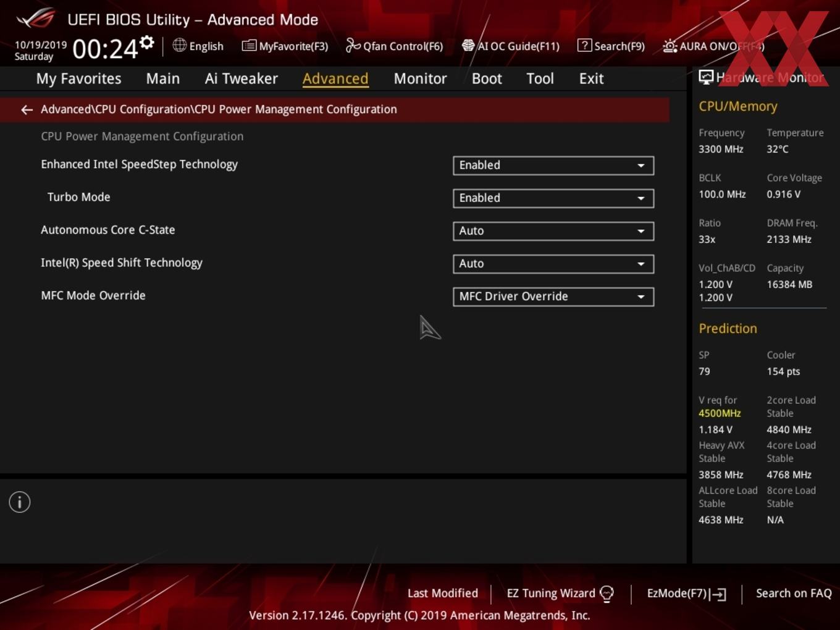The height and width of the screenshot is (630, 840).
Task: Click the 16384 MB capacity value
Action: [789, 284]
